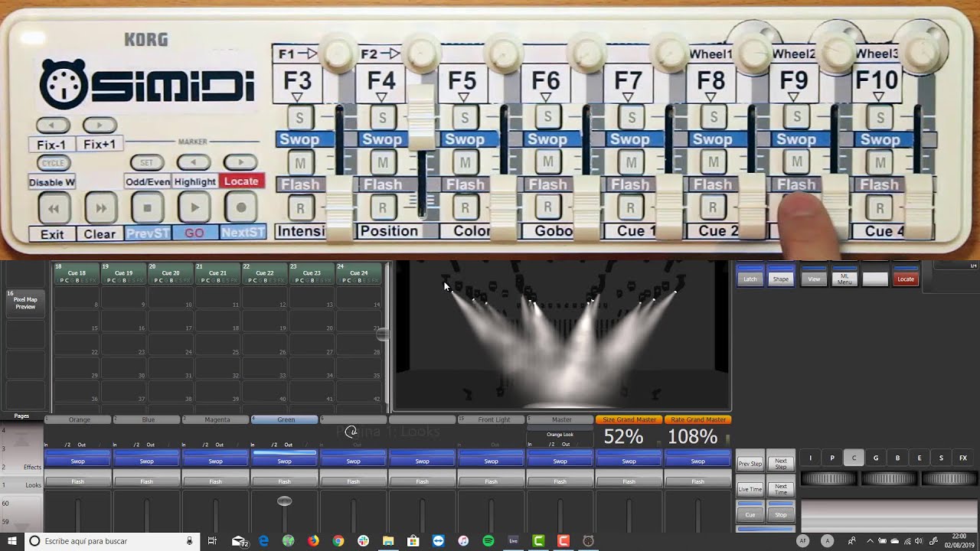The image size is (980, 551).
Task: Open Ableton Live from the taskbar
Action: point(513,541)
